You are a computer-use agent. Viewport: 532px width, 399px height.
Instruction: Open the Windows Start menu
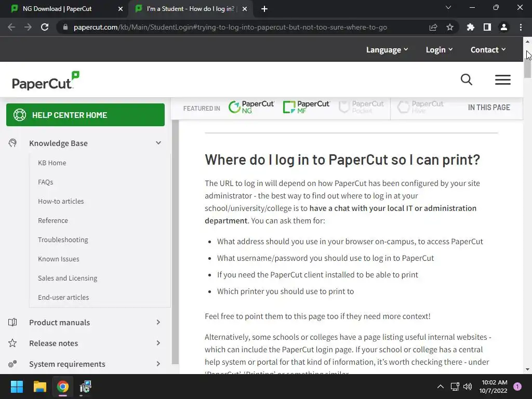pos(17,387)
